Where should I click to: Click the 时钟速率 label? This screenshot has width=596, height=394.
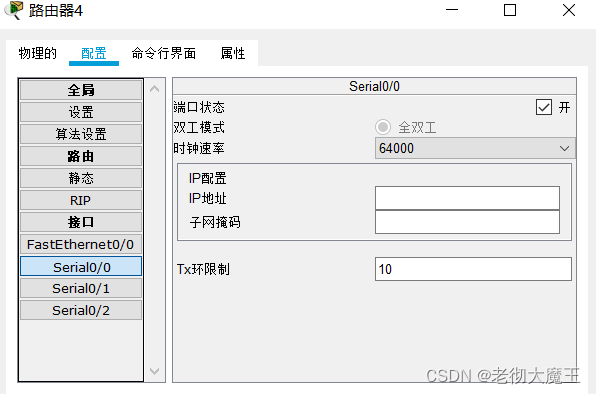pos(199,148)
